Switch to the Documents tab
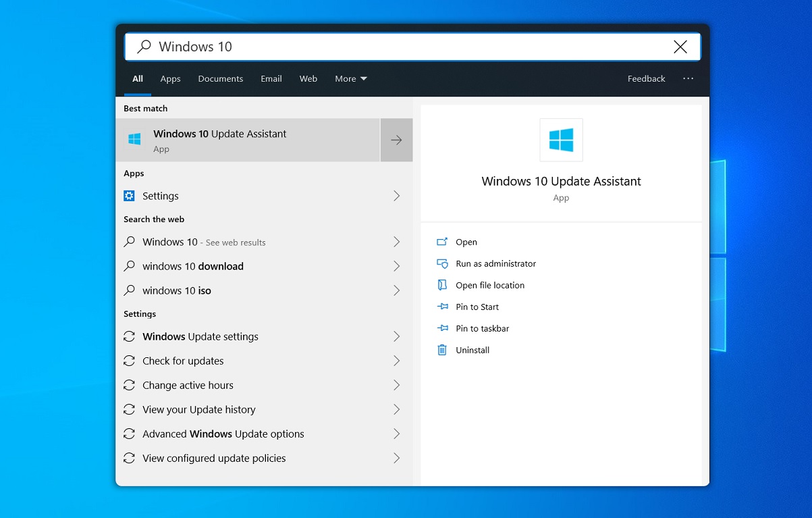The image size is (812, 518). pos(220,78)
